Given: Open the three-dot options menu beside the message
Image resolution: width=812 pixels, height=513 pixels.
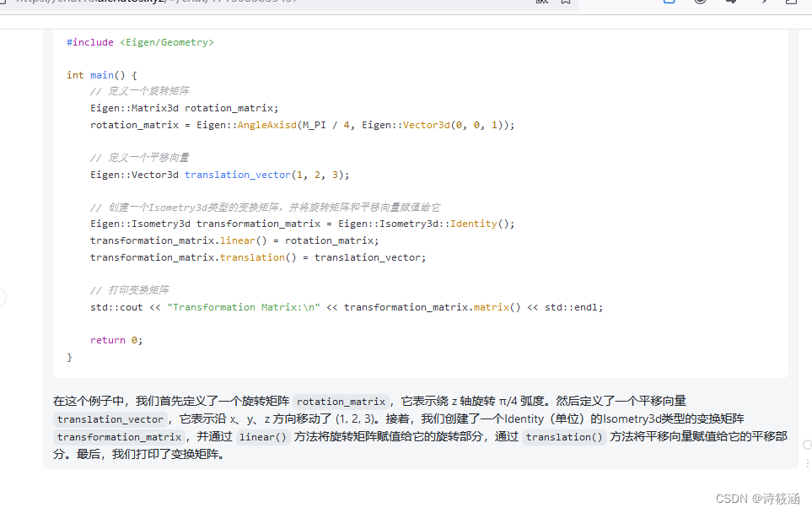Looking at the screenshot, I should coord(807,462).
